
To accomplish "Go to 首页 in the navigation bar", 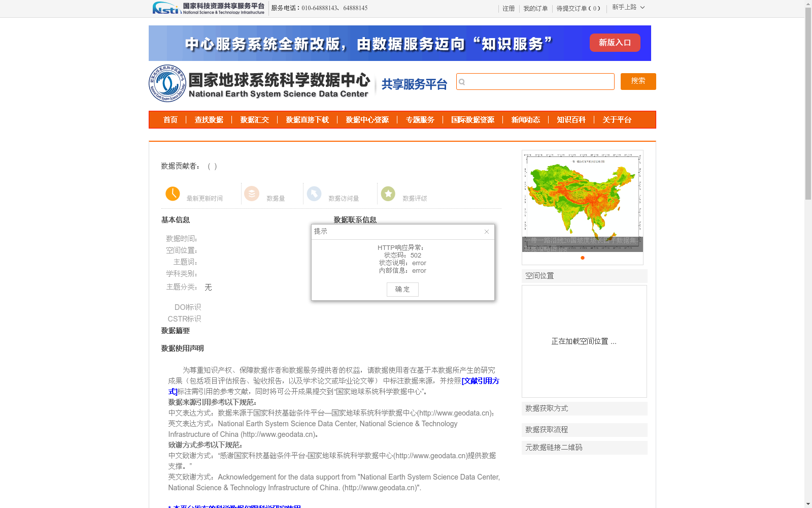I will pos(171,120).
